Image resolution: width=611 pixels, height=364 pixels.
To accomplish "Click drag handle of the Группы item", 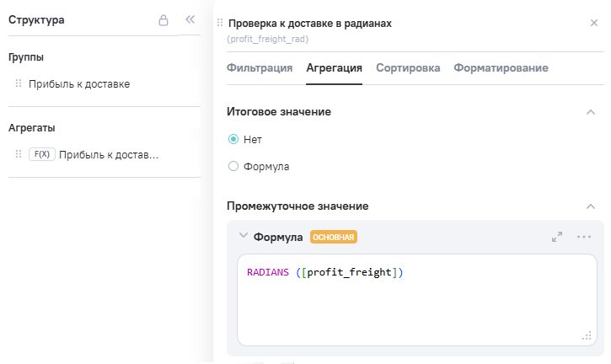I will click(x=19, y=83).
